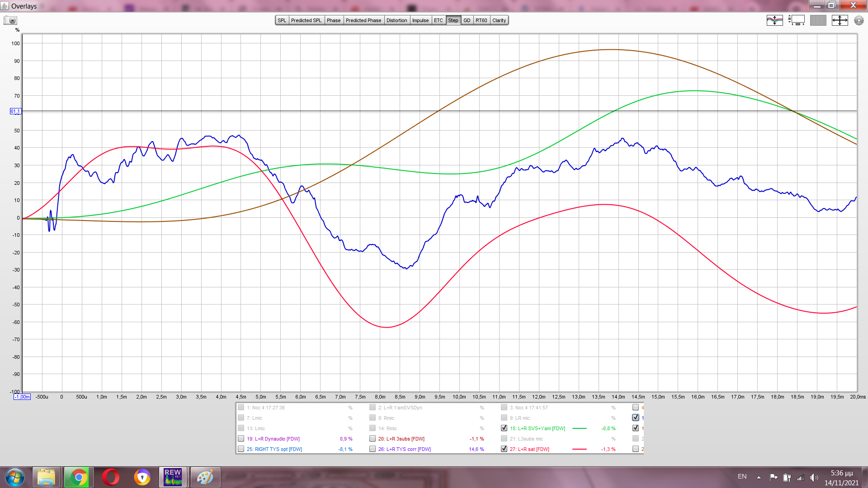Screen dimensions: 868x488
Task: Toggle the graph scrollbars icon
Action: (x=796, y=20)
